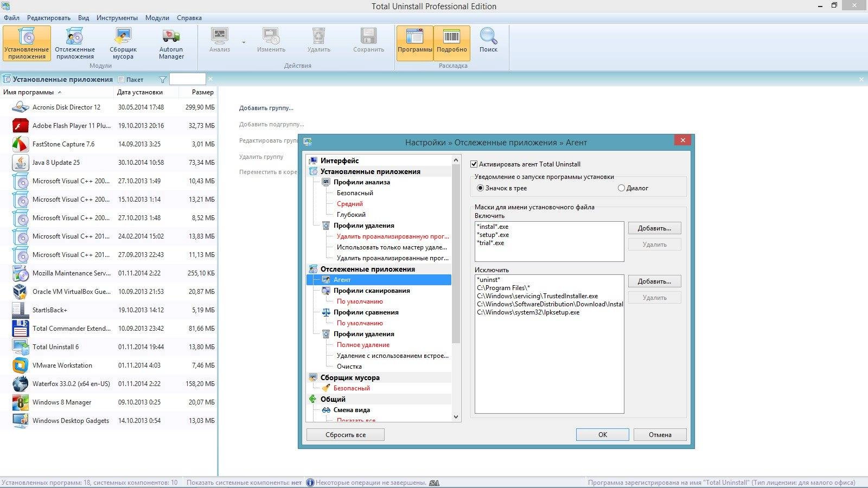Open the Установленные приложения module
This screenshot has height=488, width=868.
[27, 43]
